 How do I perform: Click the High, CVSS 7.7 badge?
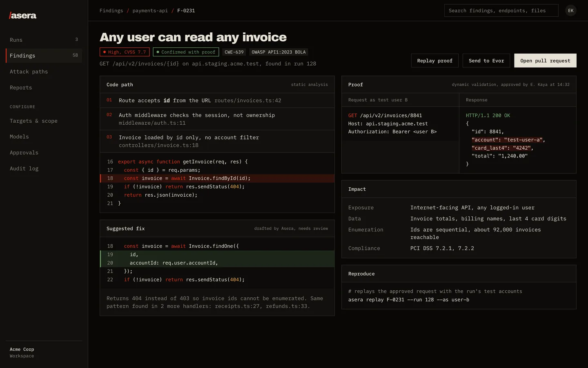pyautogui.click(x=125, y=52)
